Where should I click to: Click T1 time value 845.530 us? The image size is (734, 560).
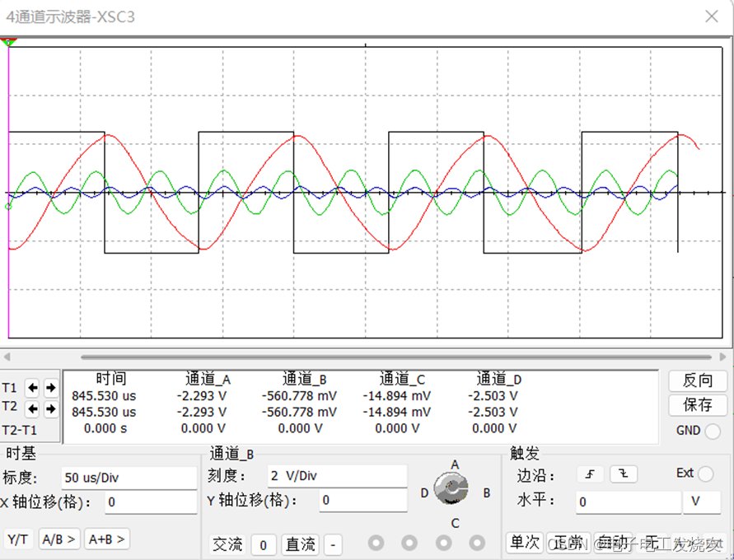point(104,396)
